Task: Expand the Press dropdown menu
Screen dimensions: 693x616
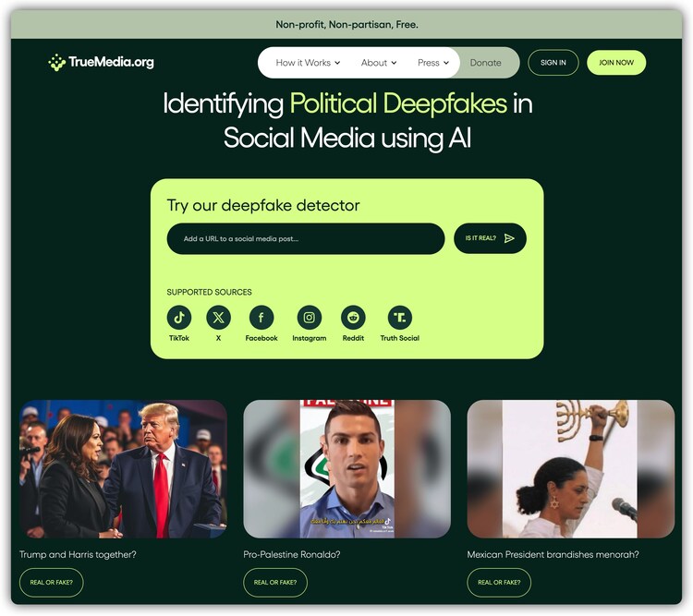Action: 433,63
